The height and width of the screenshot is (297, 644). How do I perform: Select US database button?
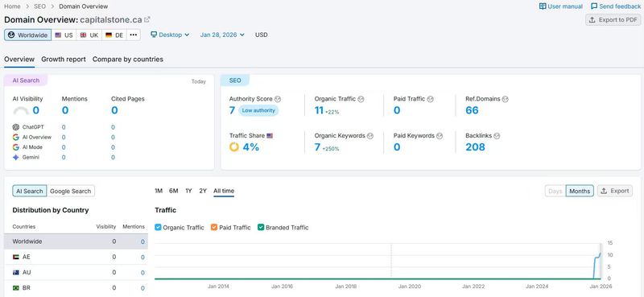coord(64,35)
